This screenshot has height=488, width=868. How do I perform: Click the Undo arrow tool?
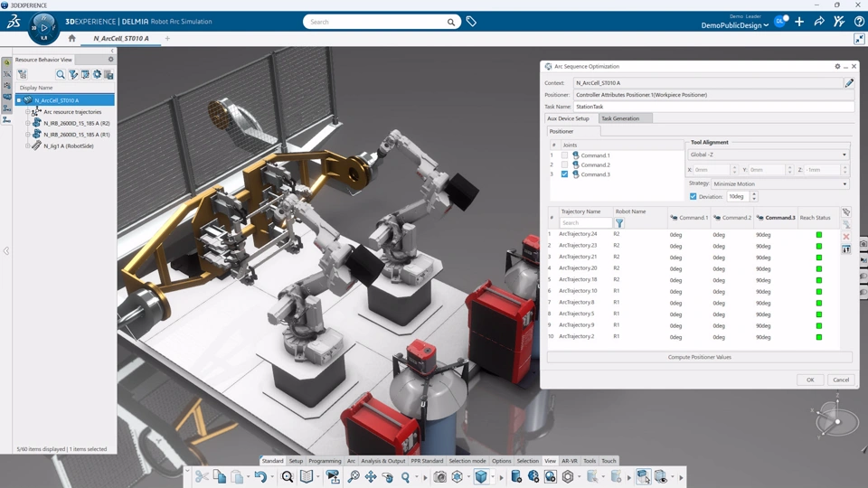(260, 476)
